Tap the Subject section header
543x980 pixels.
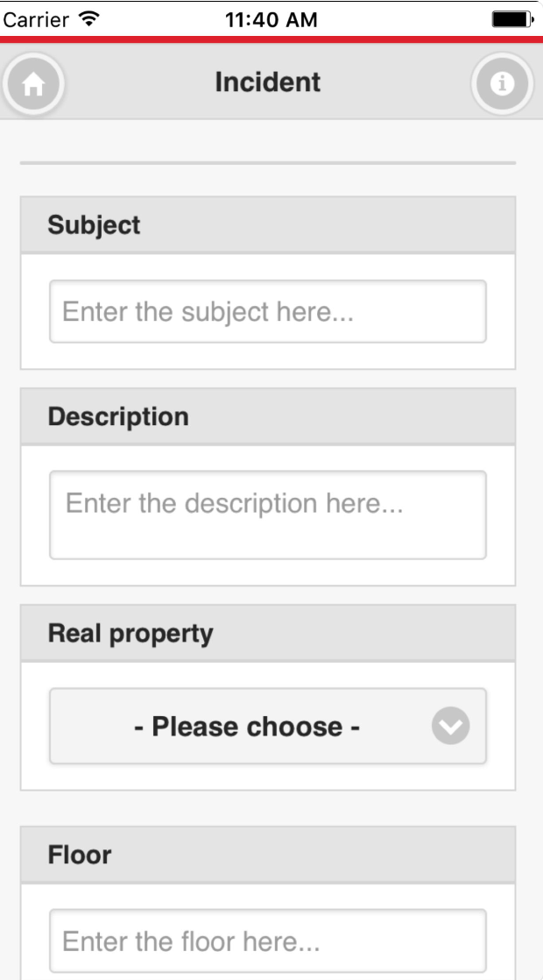[x=95, y=224]
